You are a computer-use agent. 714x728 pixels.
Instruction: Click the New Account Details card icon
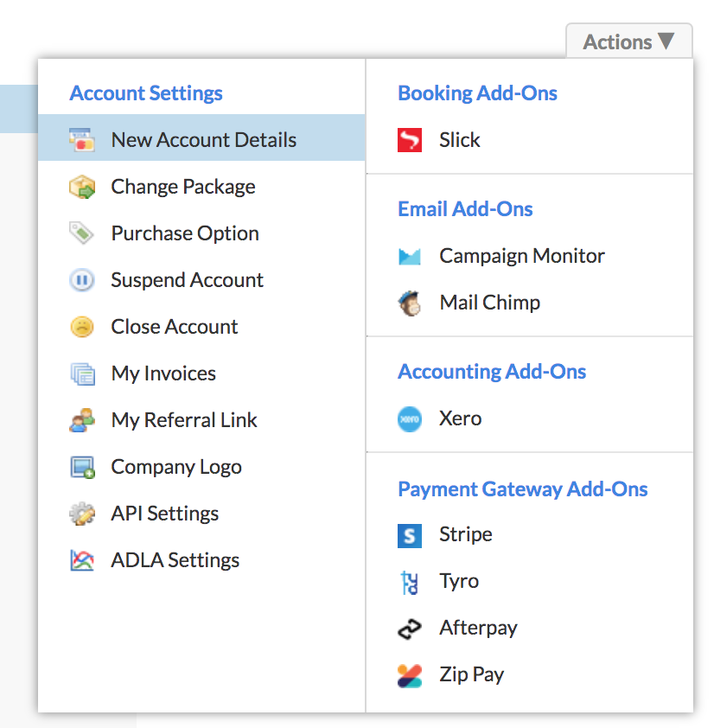[x=82, y=140]
